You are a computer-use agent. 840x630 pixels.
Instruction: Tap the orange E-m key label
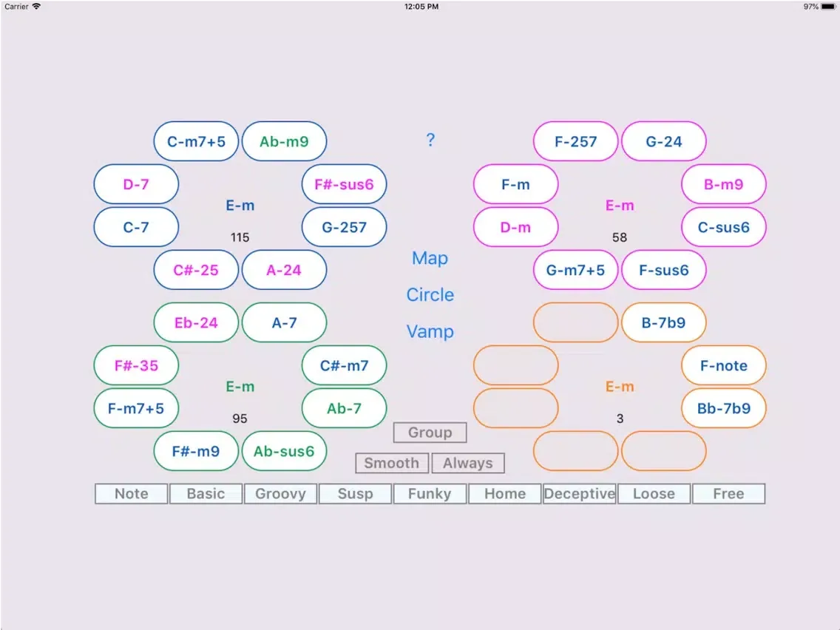coord(620,387)
